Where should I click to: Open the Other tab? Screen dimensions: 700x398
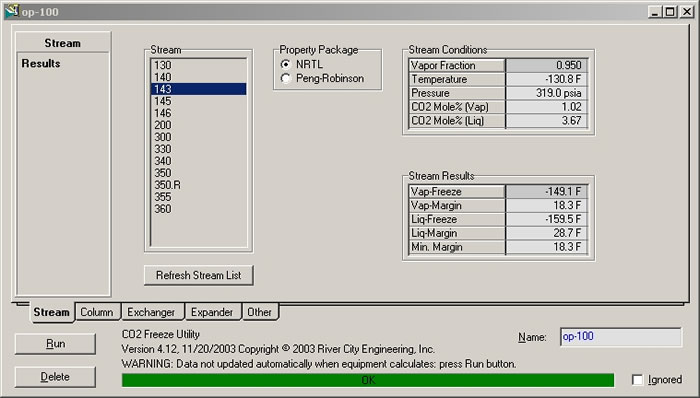coord(259,312)
